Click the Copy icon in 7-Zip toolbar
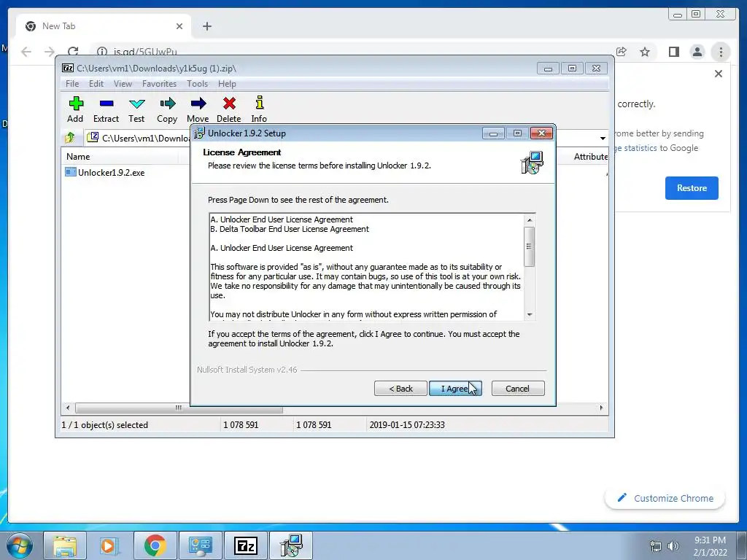747x560 pixels. [167, 109]
